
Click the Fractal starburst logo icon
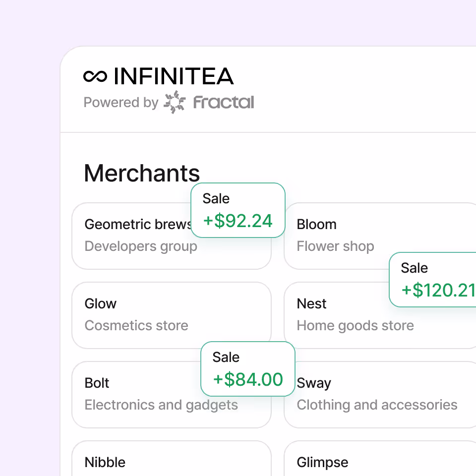click(x=174, y=103)
